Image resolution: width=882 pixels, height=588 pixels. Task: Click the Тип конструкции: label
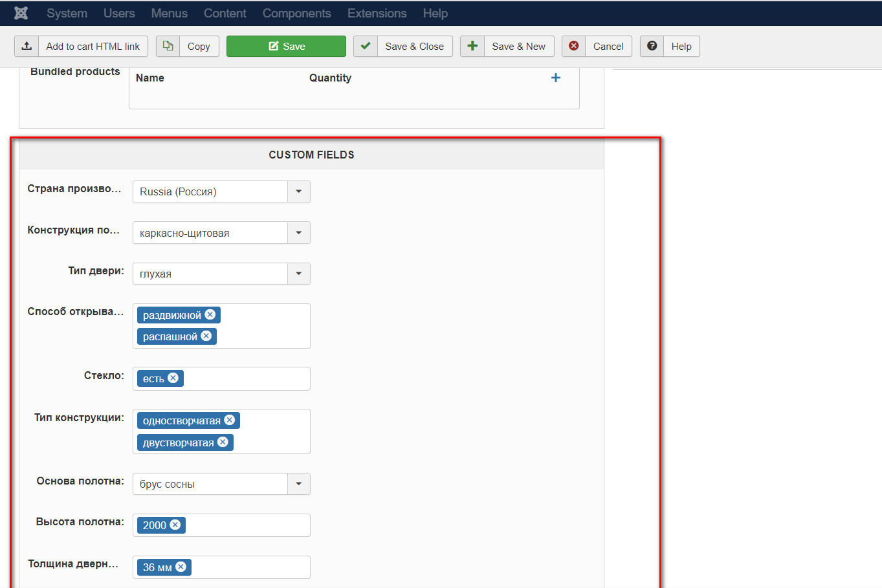tap(79, 417)
